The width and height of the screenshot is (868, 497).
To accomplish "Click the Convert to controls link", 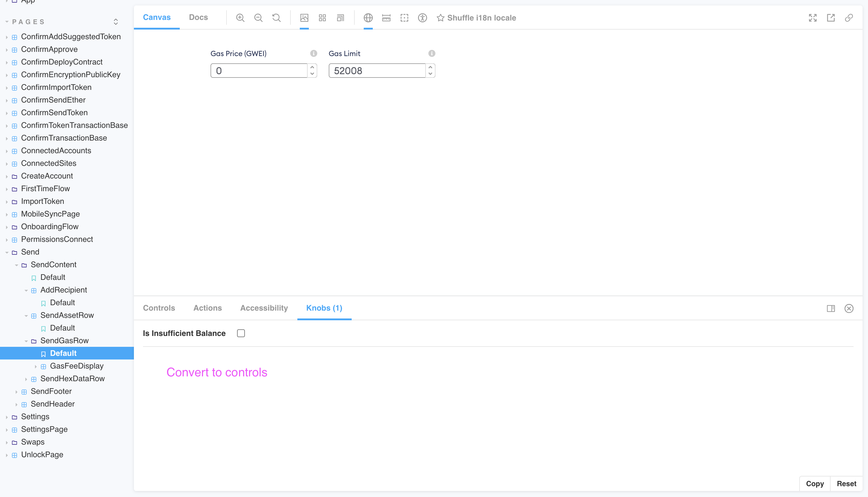I will 217,372.
